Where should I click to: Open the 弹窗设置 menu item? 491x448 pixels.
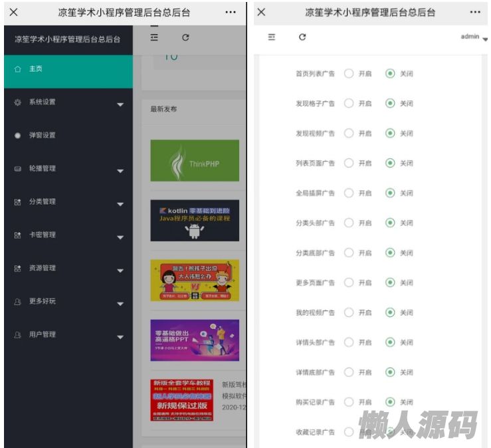[68, 136]
